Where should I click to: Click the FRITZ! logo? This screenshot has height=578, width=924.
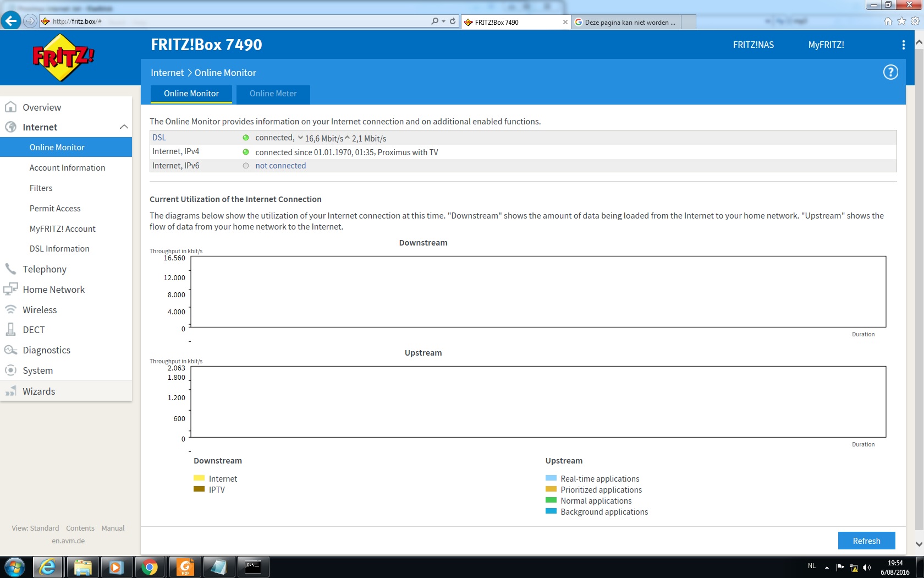(63, 57)
